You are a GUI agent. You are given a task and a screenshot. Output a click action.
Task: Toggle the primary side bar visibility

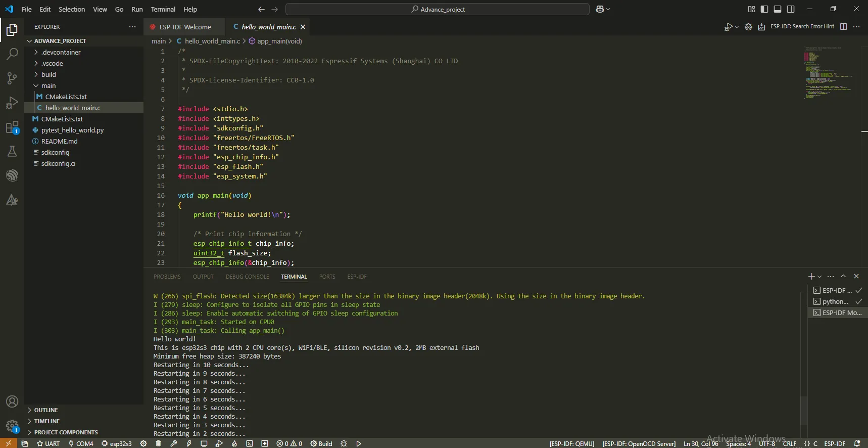click(764, 9)
